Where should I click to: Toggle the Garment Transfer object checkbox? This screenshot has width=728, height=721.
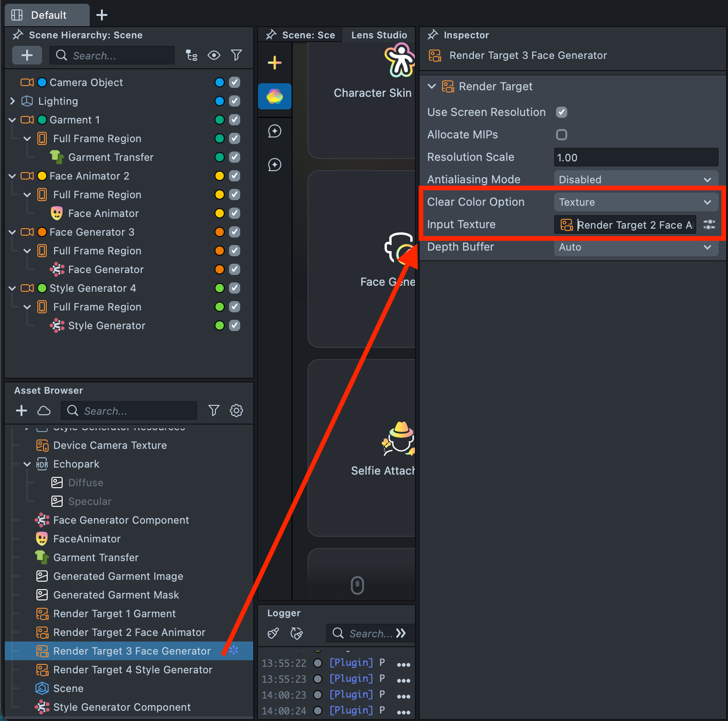click(x=235, y=157)
